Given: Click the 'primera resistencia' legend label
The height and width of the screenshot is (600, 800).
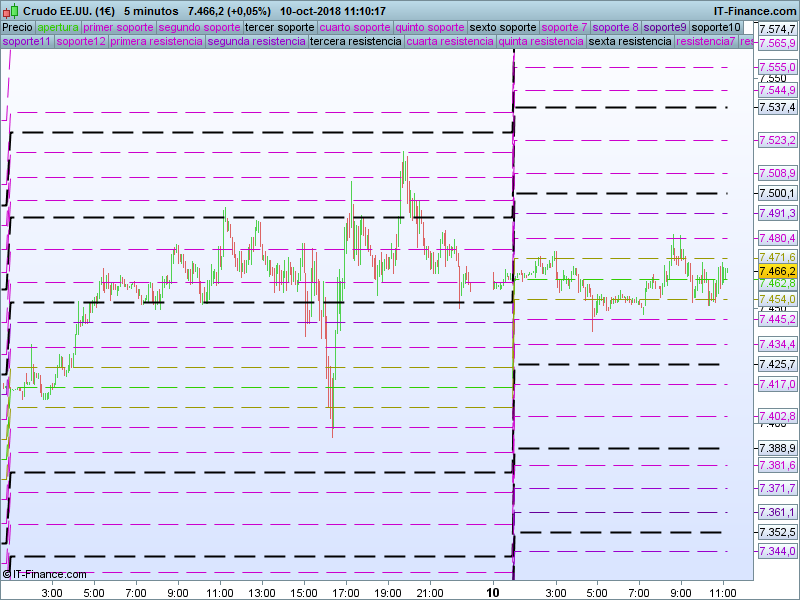Looking at the screenshot, I should pos(155,42).
